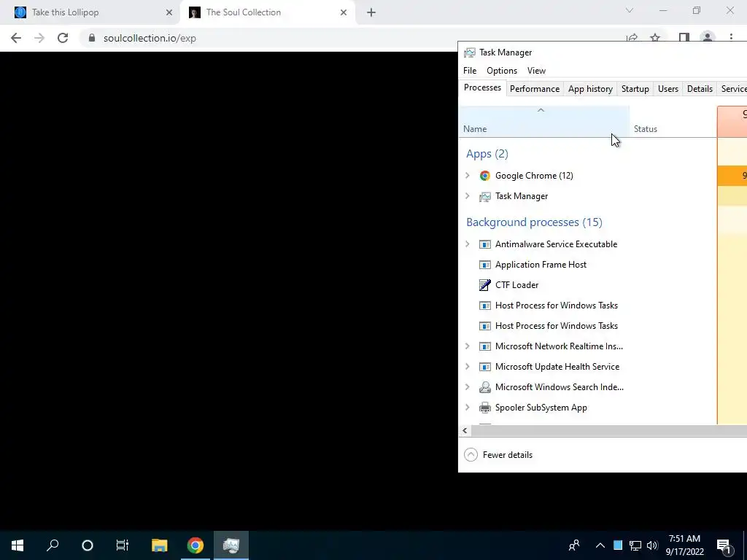
Task: Close The Soul Collection tab
Action: [344, 12]
